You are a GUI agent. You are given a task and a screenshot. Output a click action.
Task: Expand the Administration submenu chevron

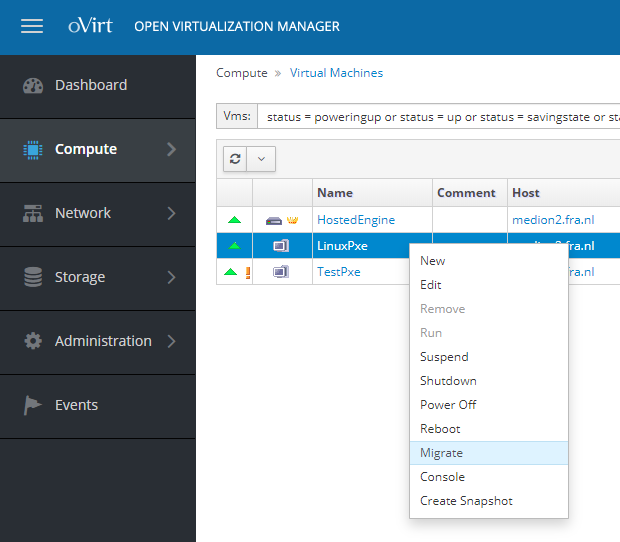(x=171, y=341)
